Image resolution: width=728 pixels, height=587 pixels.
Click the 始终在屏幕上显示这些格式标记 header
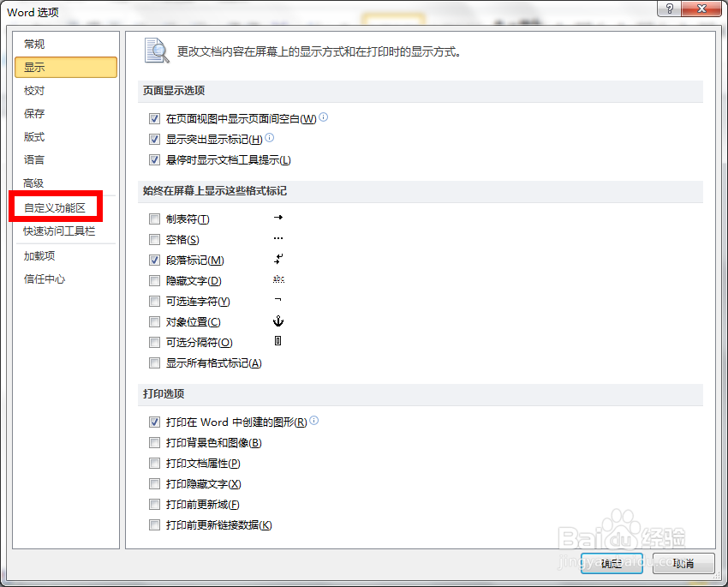(215, 191)
